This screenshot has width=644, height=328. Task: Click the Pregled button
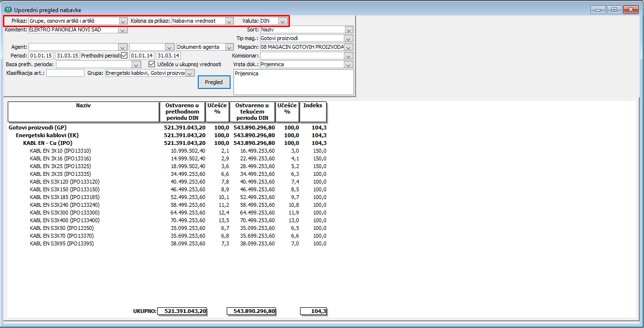pos(214,82)
